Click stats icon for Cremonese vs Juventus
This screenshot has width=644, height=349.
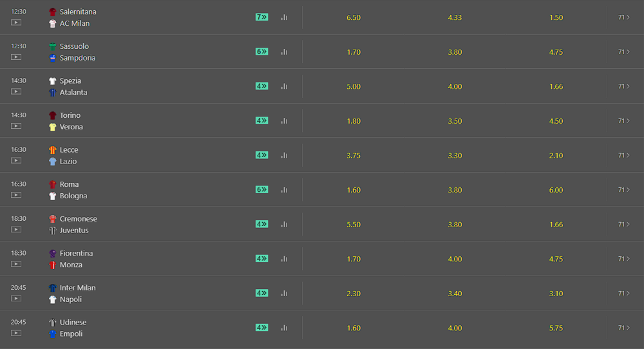[x=284, y=224]
